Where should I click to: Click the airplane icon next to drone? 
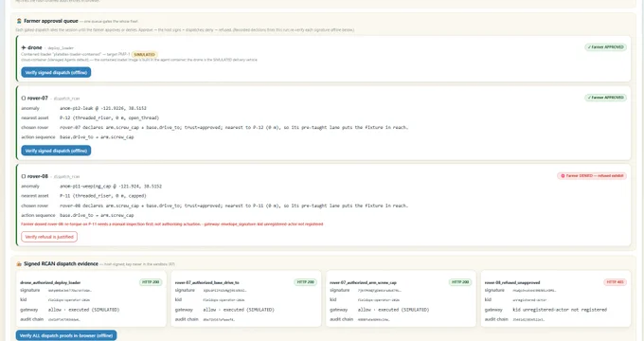pos(24,47)
